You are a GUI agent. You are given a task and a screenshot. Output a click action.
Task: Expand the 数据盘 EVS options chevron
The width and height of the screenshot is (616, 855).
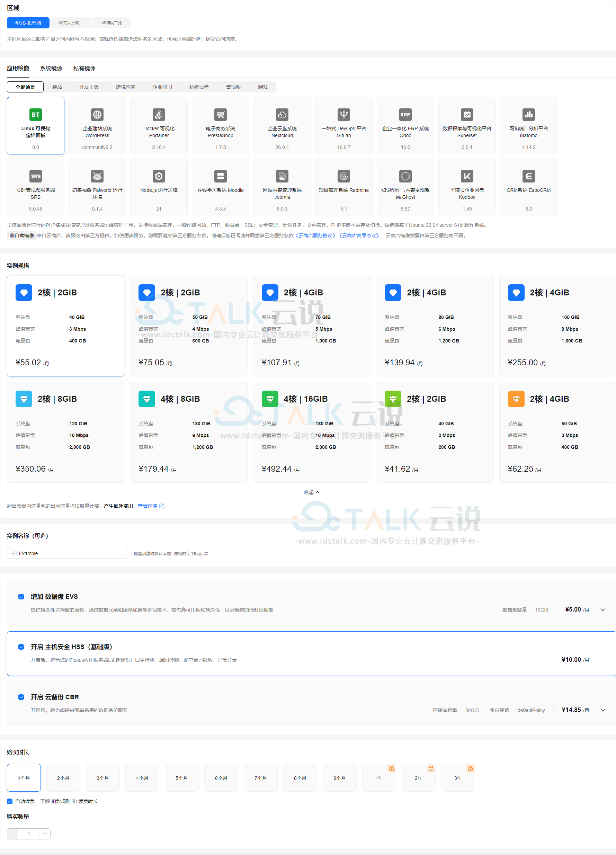(603, 609)
